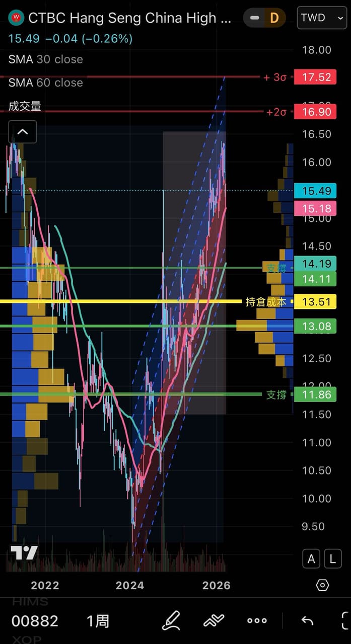
Task: Open the 1周 interval selector
Action: click(x=97, y=621)
